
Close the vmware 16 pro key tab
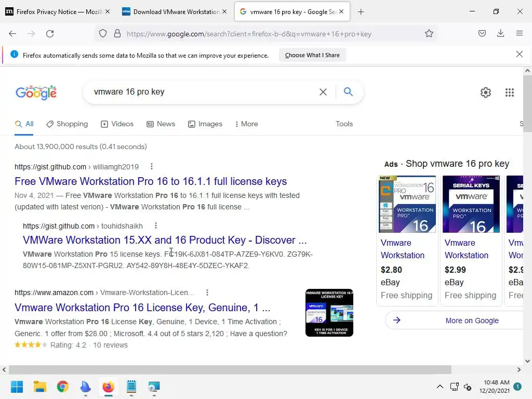coord(341,11)
